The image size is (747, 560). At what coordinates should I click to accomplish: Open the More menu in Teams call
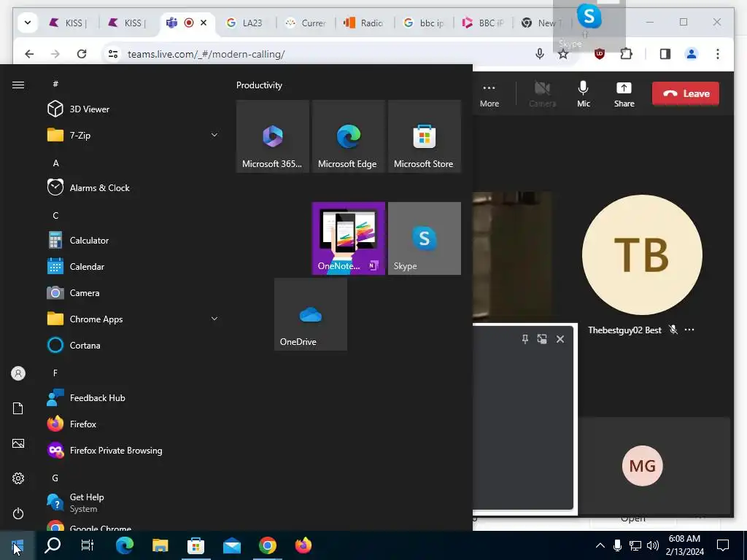point(489,95)
